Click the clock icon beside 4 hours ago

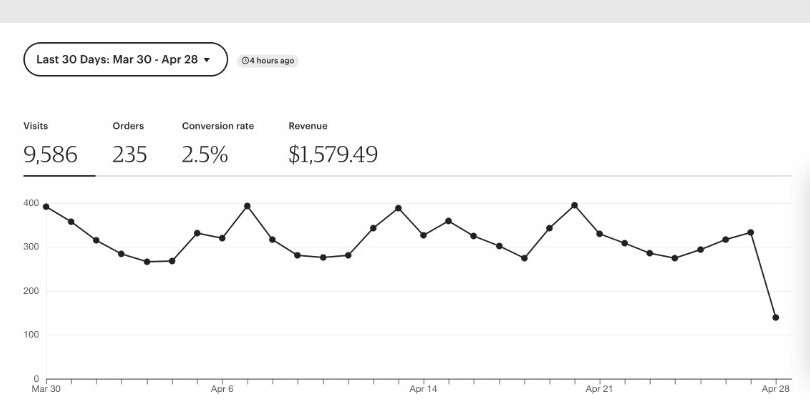click(247, 61)
